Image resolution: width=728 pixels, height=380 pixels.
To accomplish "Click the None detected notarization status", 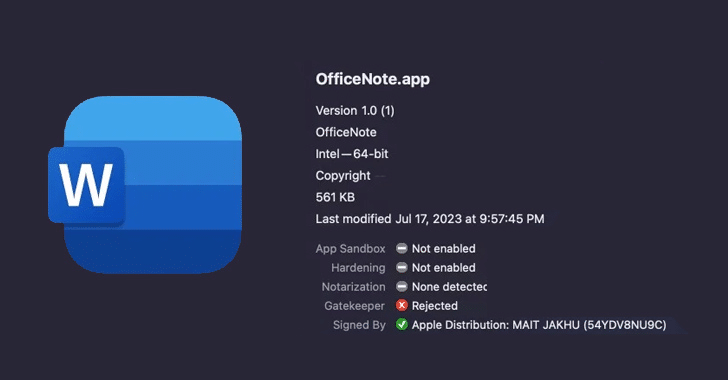I will click(449, 287).
